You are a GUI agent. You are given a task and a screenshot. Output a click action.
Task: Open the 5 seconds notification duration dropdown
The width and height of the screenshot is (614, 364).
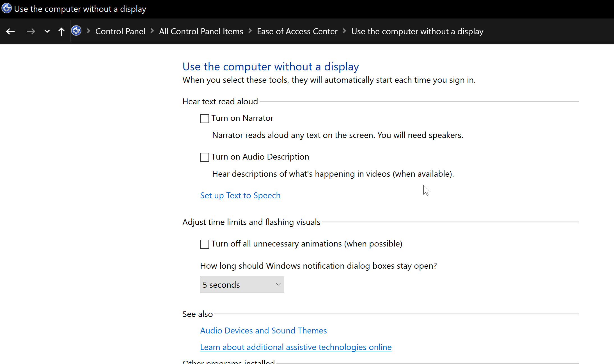242,284
